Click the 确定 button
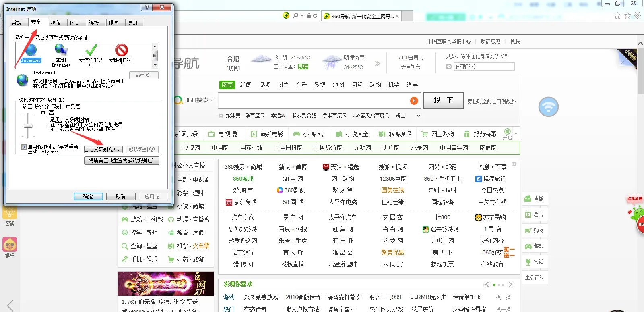Image resolution: width=644 pixels, height=312 pixels. 88,196
